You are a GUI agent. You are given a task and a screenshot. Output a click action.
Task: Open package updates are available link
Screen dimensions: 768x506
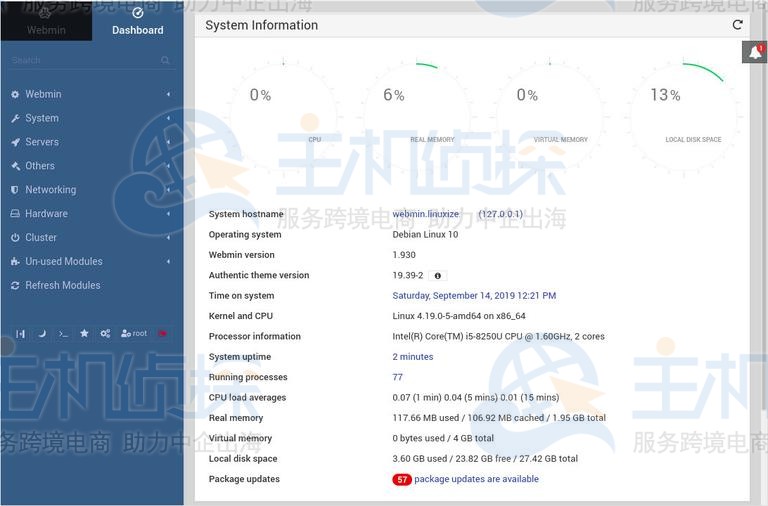pos(477,479)
